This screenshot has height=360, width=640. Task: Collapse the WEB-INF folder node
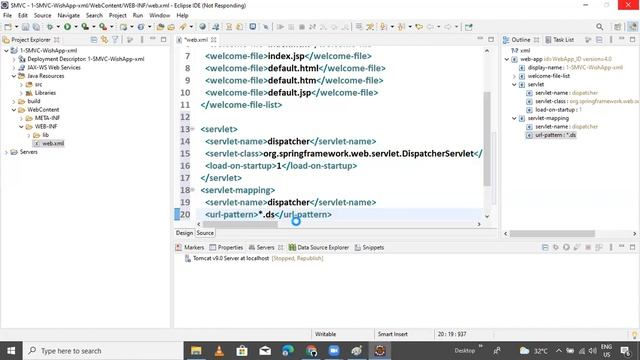click(21, 127)
